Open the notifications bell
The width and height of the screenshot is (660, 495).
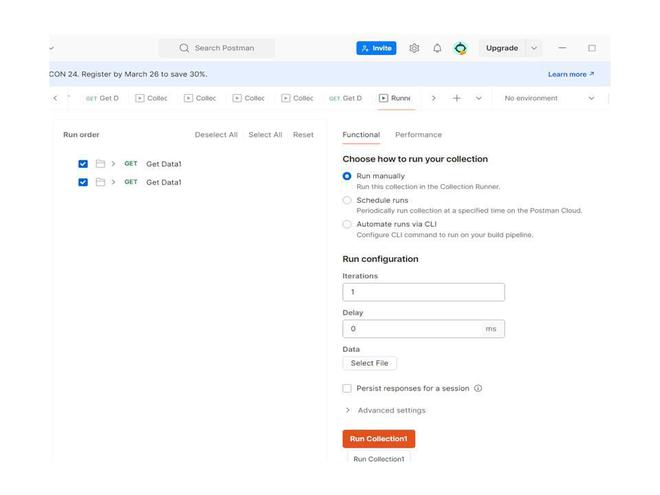[437, 48]
